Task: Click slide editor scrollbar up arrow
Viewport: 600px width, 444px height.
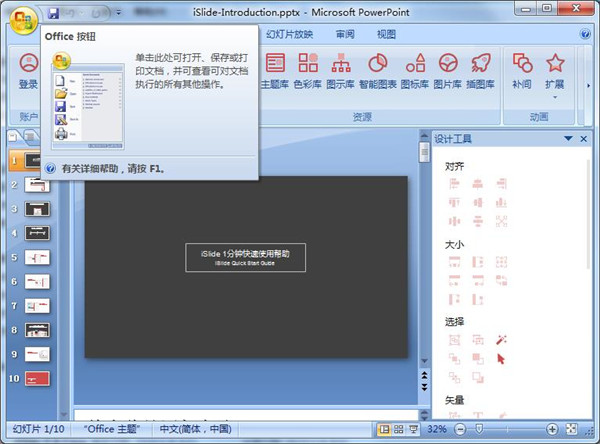Action: point(424,135)
